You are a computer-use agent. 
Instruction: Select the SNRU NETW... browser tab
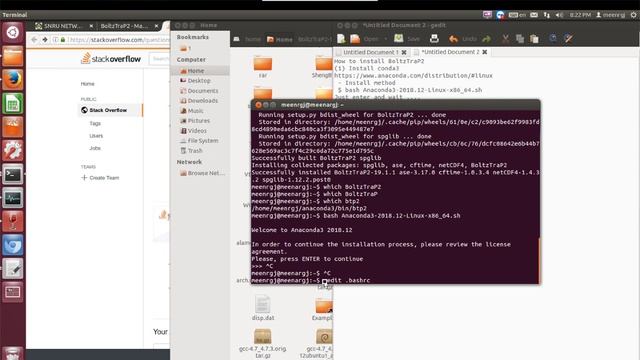(62, 26)
